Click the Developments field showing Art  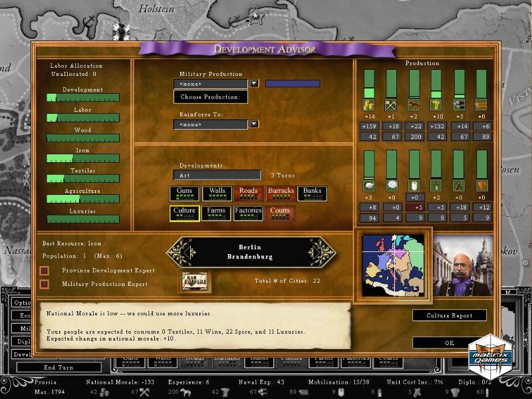click(217, 175)
